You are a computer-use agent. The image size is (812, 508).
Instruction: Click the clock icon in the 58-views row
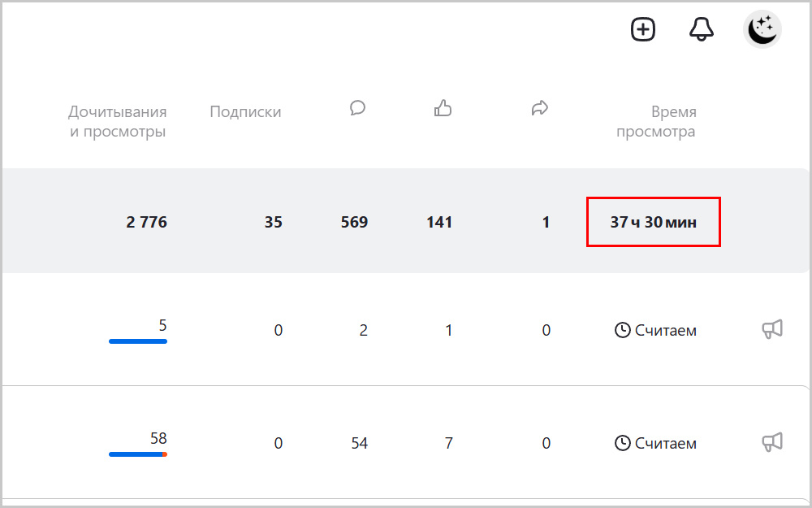coord(623,444)
